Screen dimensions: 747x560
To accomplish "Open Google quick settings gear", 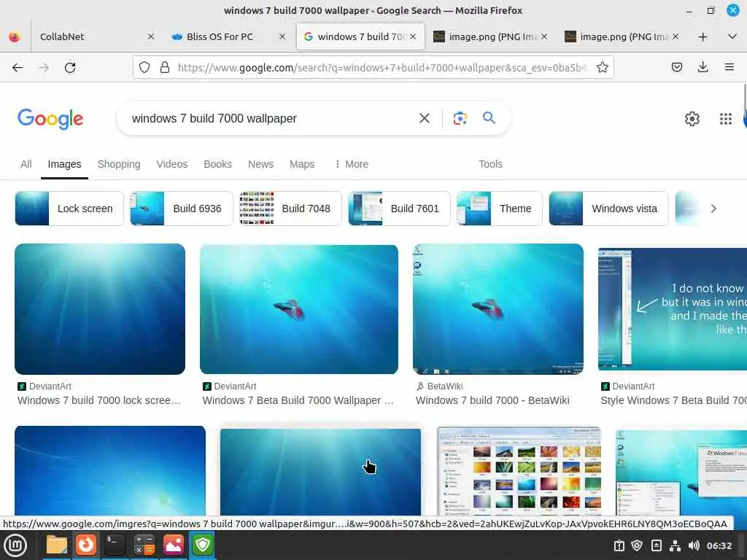I will [692, 119].
